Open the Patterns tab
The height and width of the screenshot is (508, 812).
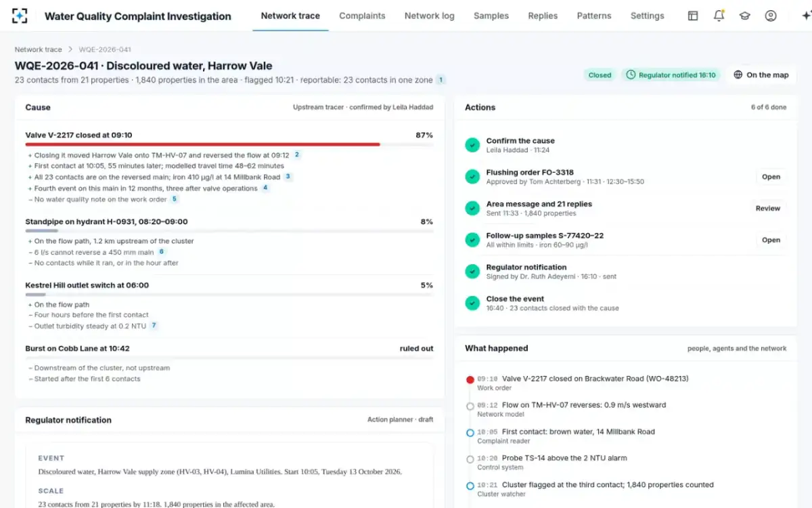point(594,16)
